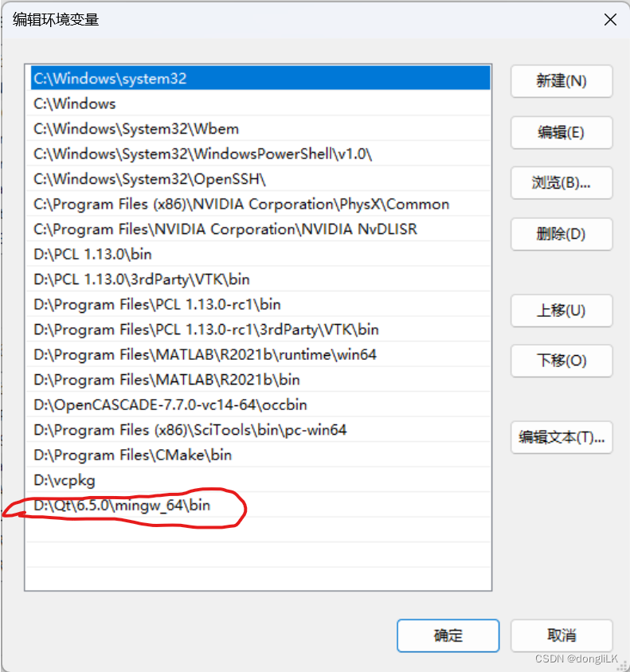
Task: Select the WindowsPowerShell\v1.0\ path entry
Action: coord(258,154)
